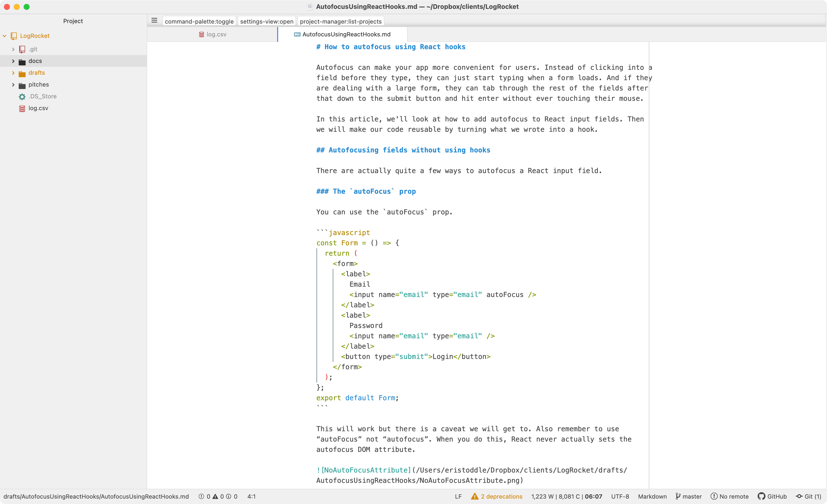This screenshot has height=504, width=827.
Task: Expand the docs folder chevron
Action: [x=13, y=61]
